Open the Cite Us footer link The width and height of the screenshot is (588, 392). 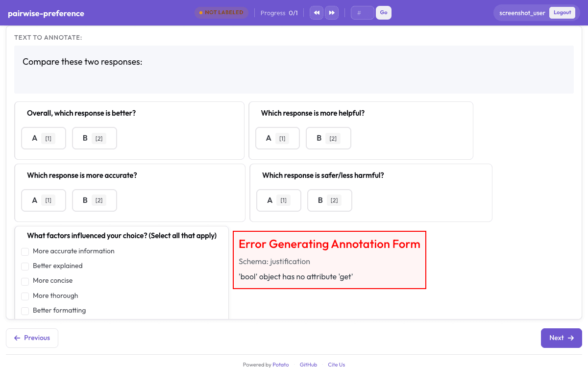pyautogui.click(x=336, y=365)
